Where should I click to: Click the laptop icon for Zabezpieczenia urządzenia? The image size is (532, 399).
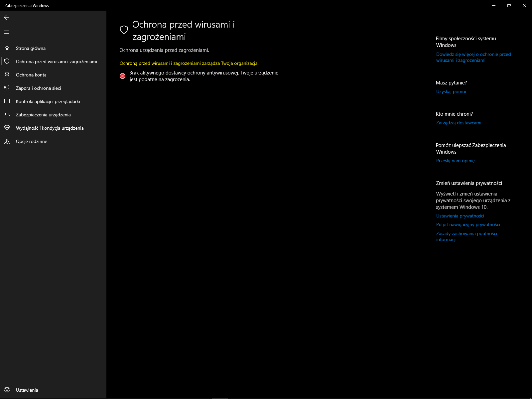click(7, 115)
